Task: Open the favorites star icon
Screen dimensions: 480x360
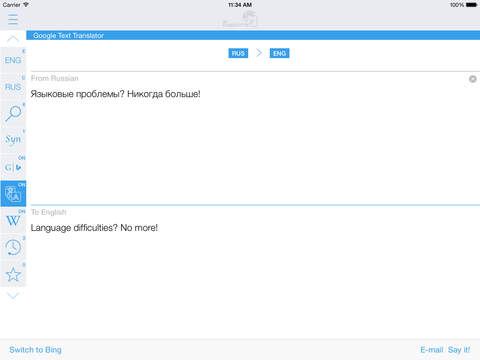Action: pyautogui.click(x=13, y=274)
